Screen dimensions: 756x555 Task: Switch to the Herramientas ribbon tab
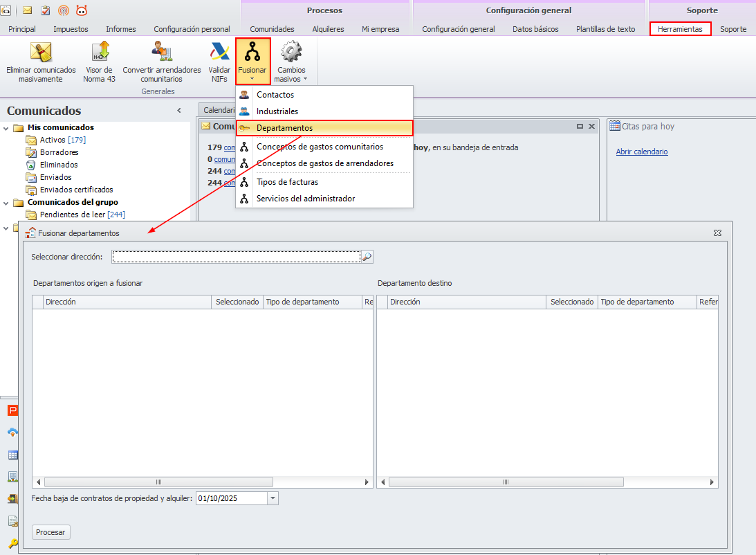click(681, 29)
